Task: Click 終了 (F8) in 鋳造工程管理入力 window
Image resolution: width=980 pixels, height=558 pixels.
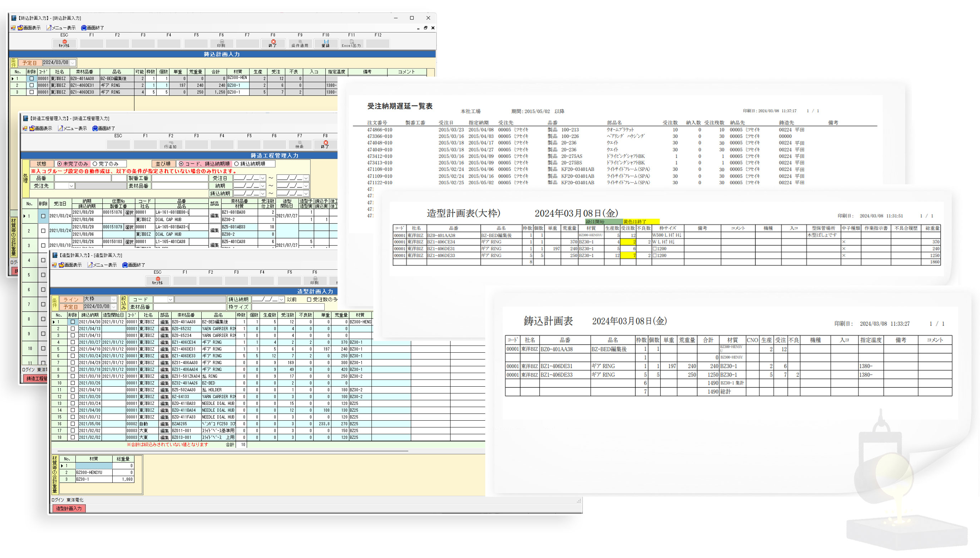Action: pyautogui.click(x=325, y=145)
